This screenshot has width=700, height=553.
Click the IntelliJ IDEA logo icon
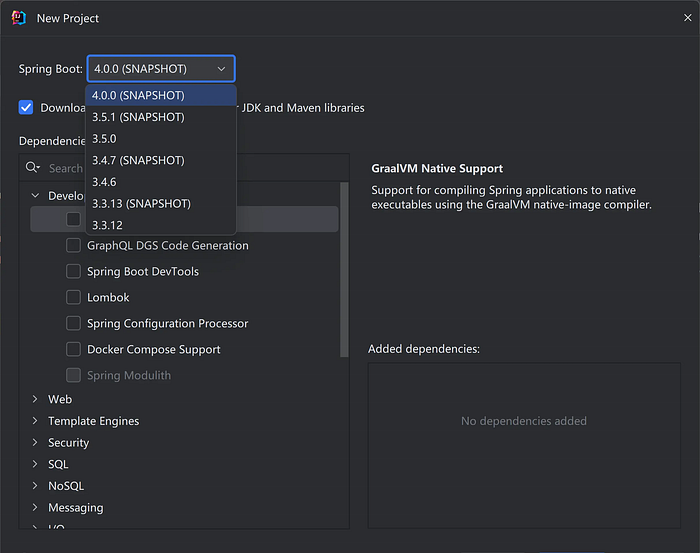[x=18, y=18]
